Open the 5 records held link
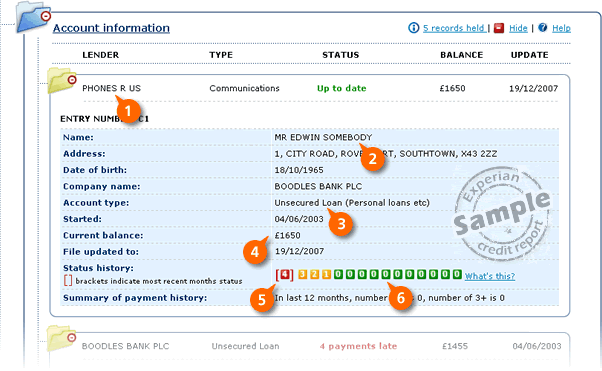Viewport: 602px width, 371px height. 454,28
